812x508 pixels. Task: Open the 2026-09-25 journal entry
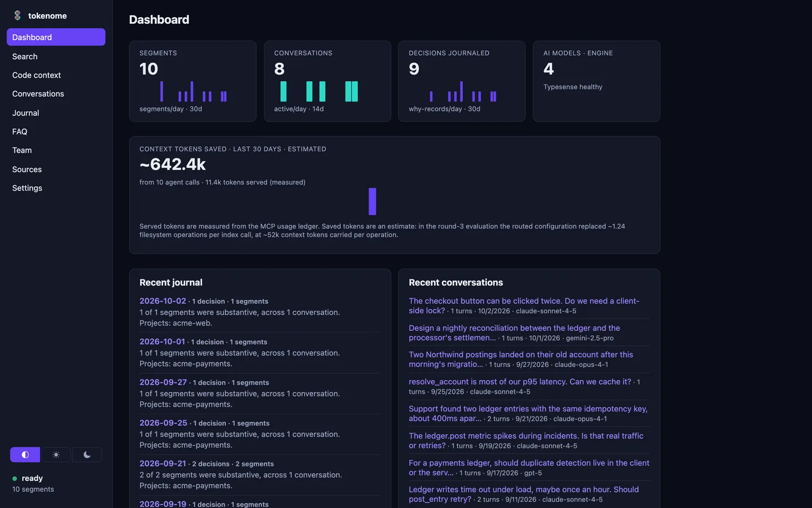[163, 423]
